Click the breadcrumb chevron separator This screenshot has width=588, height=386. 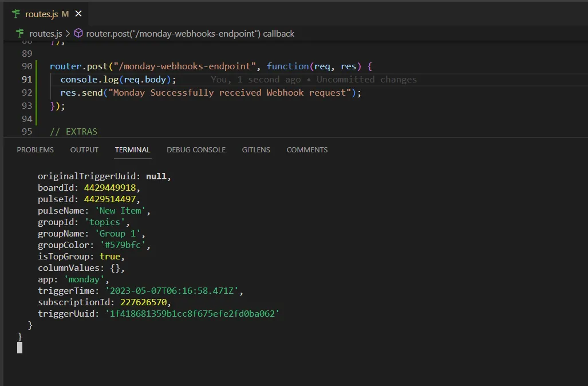pyautogui.click(x=68, y=34)
